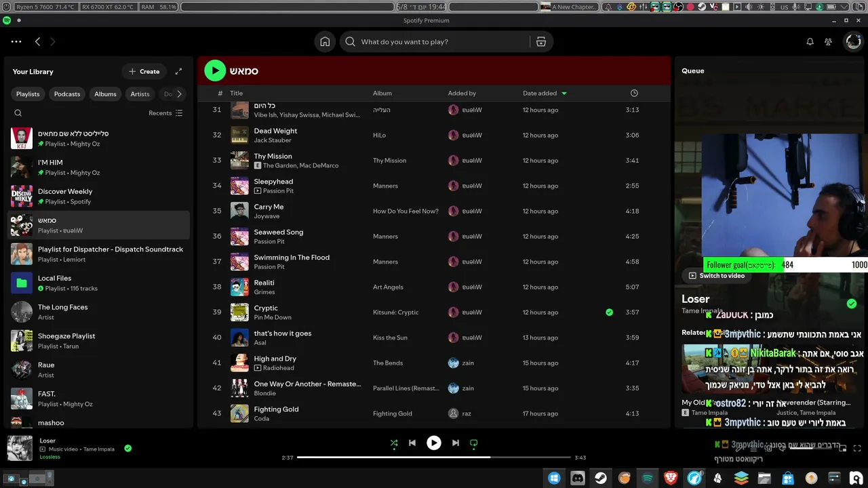Toggle repeat in the player bar
The height and width of the screenshot is (488, 868).
tap(474, 443)
